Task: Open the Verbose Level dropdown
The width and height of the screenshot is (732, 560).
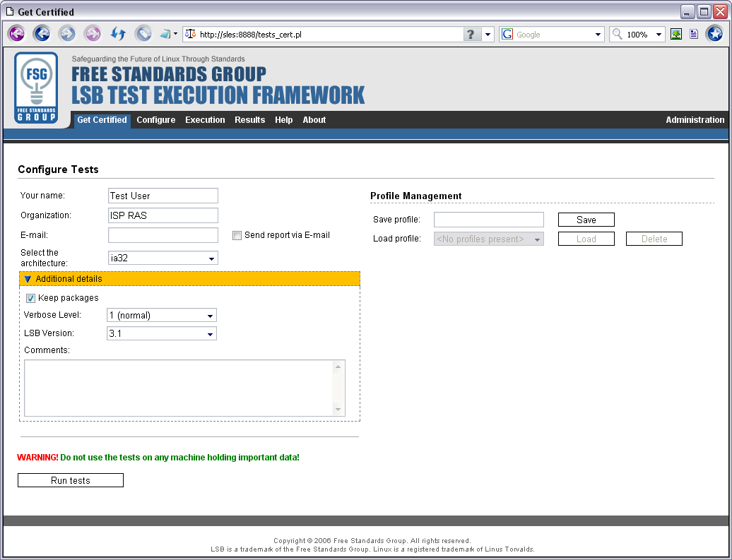Action: (x=162, y=315)
